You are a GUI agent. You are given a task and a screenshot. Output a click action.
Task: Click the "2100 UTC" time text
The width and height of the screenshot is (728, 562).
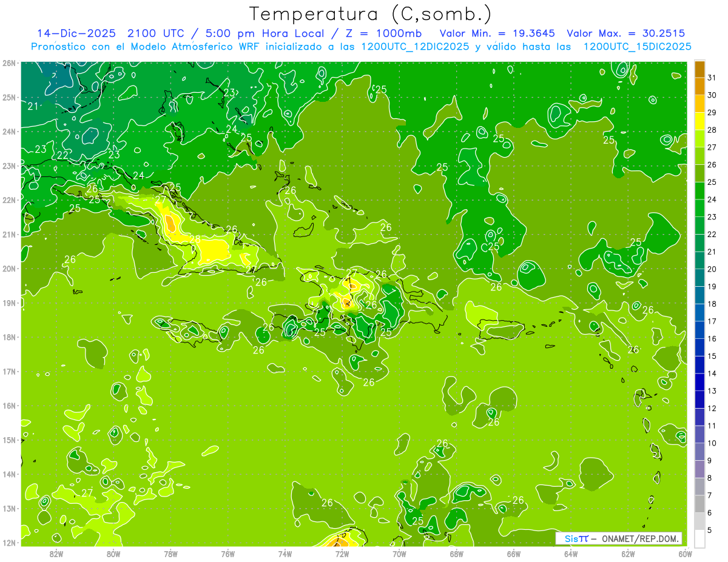coord(155,33)
